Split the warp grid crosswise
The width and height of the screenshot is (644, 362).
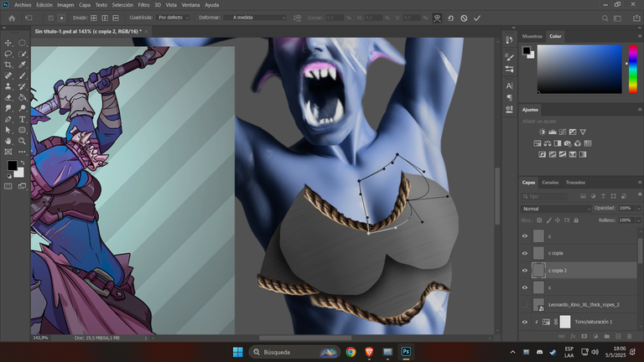[94, 18]
